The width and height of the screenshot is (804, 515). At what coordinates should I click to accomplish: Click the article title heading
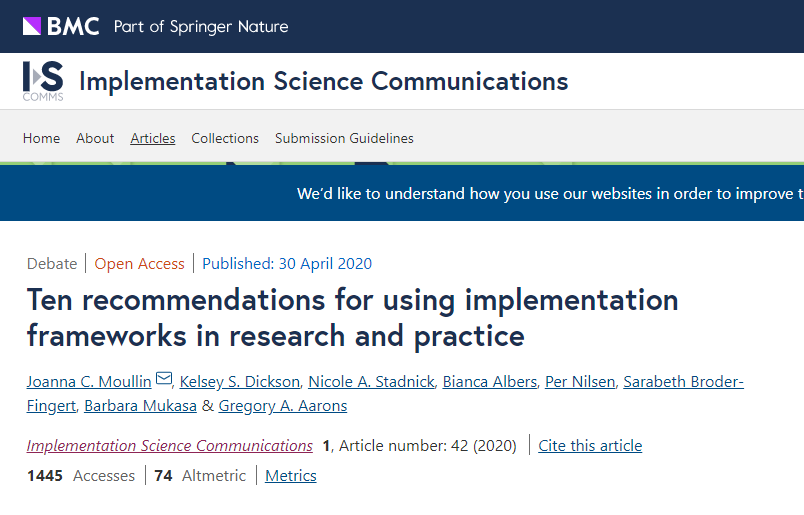(353, 318)
